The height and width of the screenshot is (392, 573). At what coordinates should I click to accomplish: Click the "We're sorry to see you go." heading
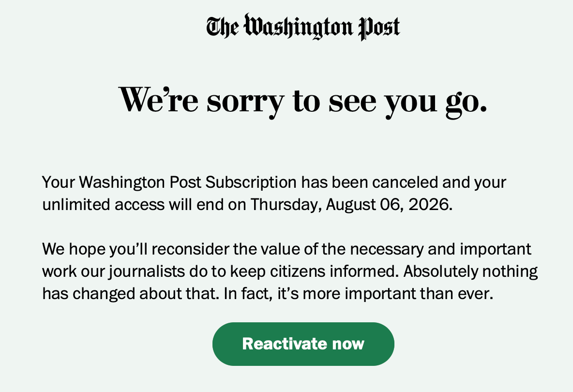(302, 100)
